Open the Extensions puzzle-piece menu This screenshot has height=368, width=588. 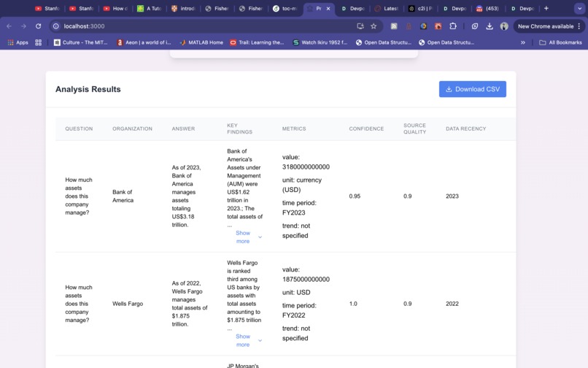(453, 26)
